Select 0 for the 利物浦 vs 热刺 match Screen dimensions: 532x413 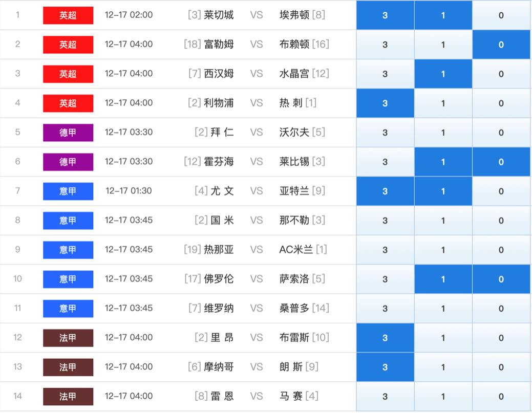pyautogui.click(x=501, y=103)
